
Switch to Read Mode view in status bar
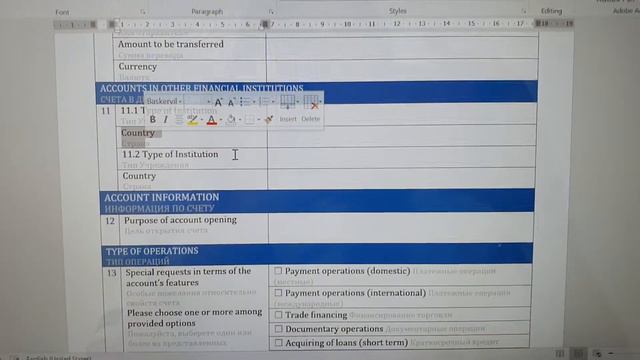pos(560,353)
